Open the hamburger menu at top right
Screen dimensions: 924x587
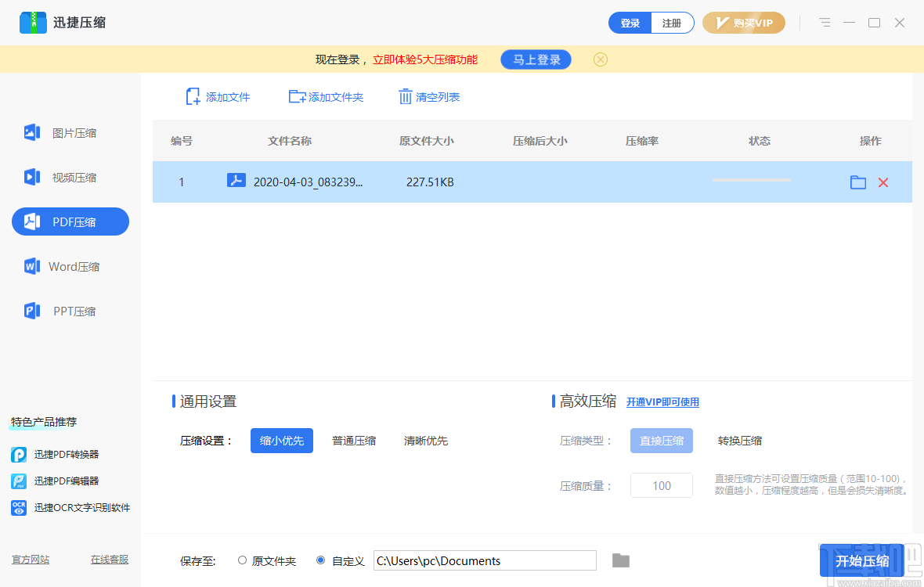pyautogui.click(x=825, y=23)
